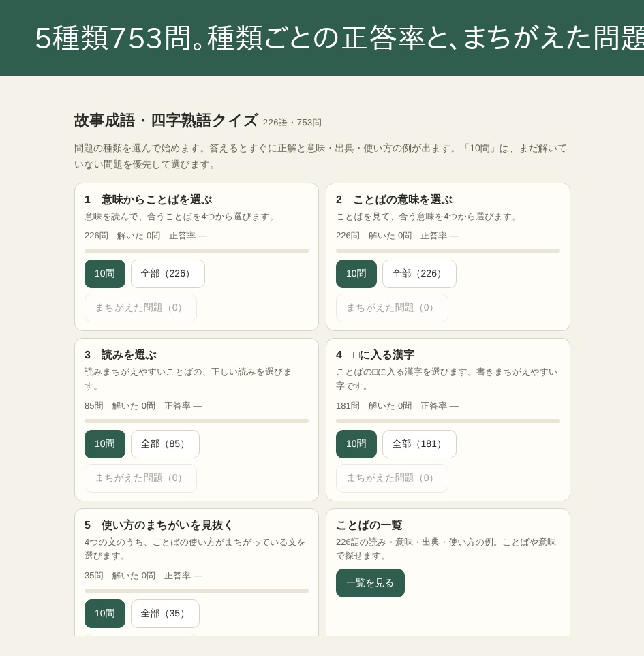Image resolution: width=644 pixels, height=656 pixels.
Task: Click progress bar in ことばの意味を選ぶ card
Action: [x=448, y=251]
